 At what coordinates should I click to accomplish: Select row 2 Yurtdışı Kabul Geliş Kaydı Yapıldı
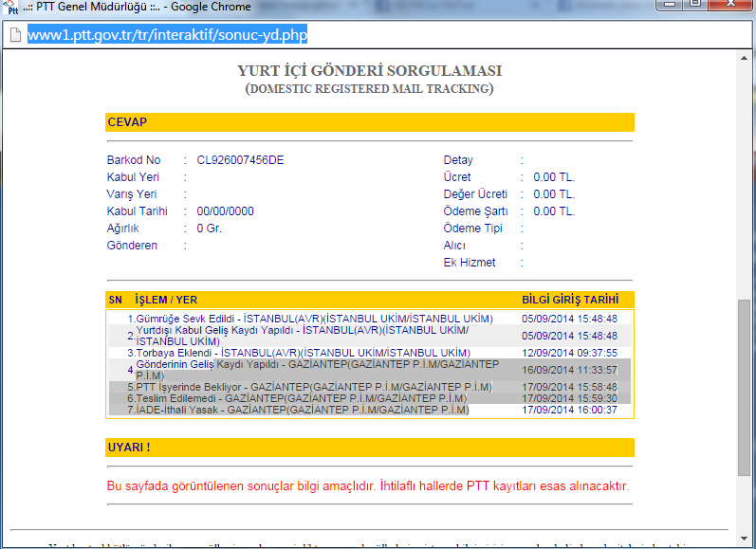click(x=370, y=336)
